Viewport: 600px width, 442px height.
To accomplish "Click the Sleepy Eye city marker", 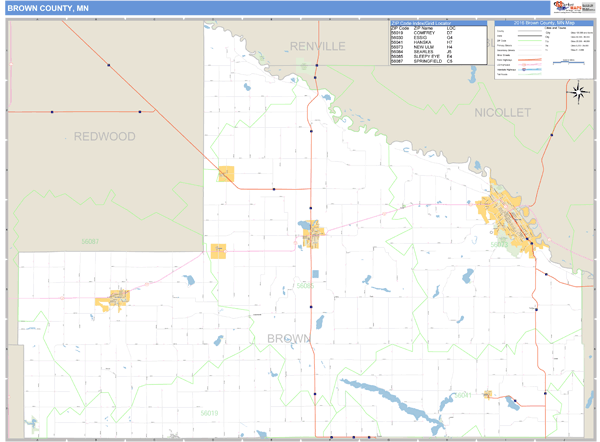I will point(311,233).
